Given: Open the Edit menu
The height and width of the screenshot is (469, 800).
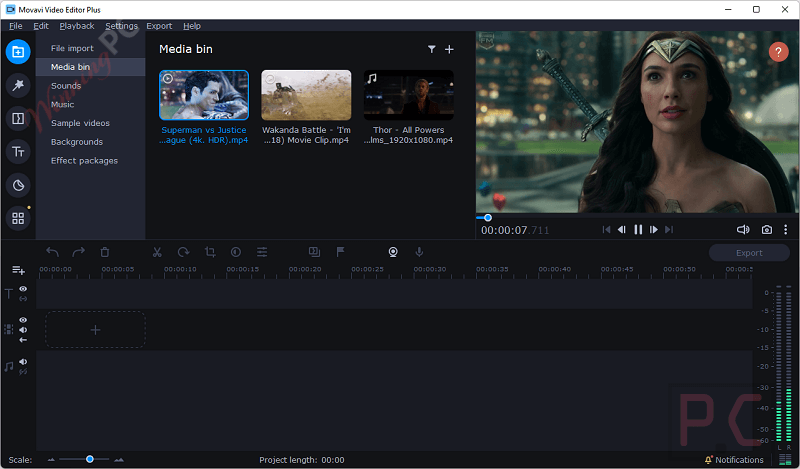Looking at the screenshot, I should click(x=41, y=26).
